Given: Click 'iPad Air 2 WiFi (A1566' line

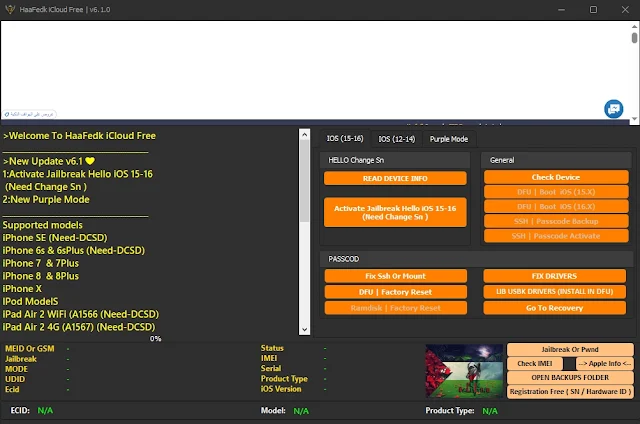Looking at the screenshot, I should [80, 314].
